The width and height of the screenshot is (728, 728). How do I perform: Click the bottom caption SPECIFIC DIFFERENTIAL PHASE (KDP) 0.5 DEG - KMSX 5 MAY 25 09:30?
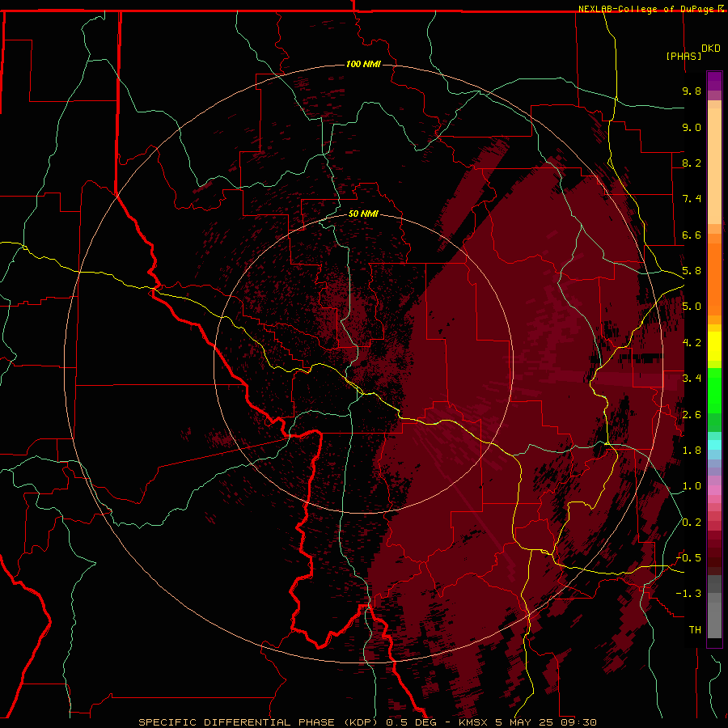(367, 722)
